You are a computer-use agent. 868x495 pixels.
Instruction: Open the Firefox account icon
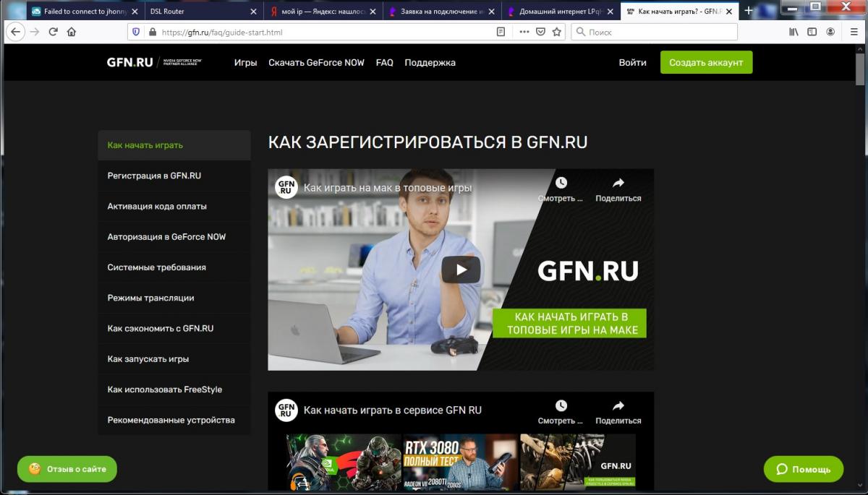pyautogui.click(x=830, y=32)
